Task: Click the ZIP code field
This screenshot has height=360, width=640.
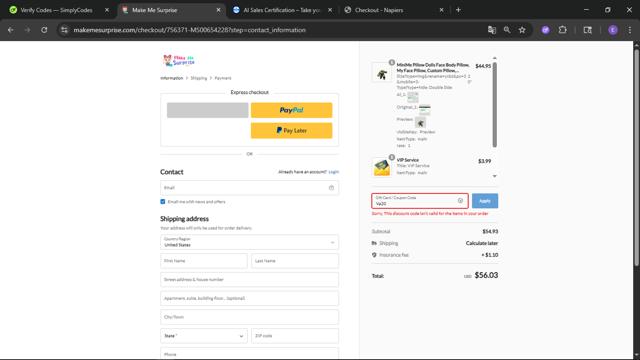Action: (x=295, y=336)
